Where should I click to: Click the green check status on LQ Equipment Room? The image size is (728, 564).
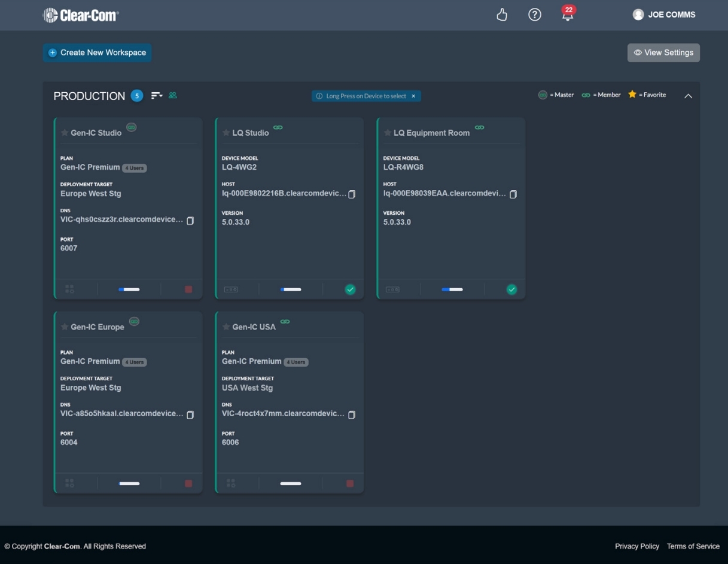point(511,289)
